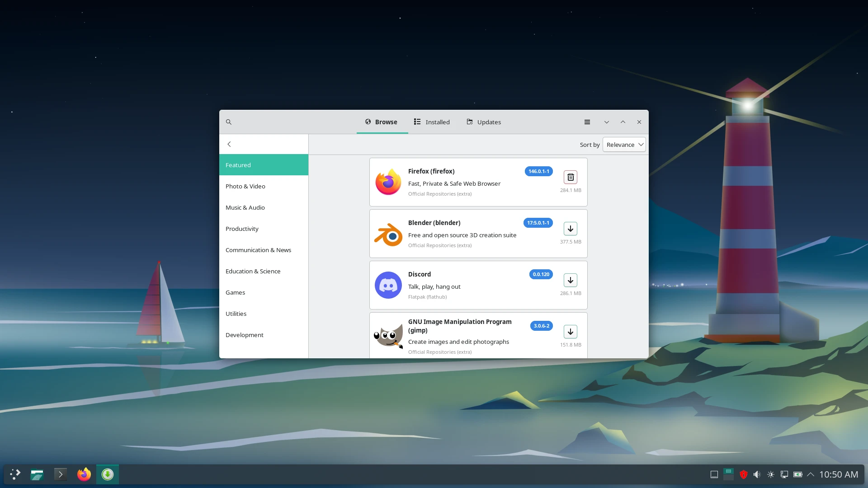Expand the hidden icons arrow in the system tray

coord(811,474)
